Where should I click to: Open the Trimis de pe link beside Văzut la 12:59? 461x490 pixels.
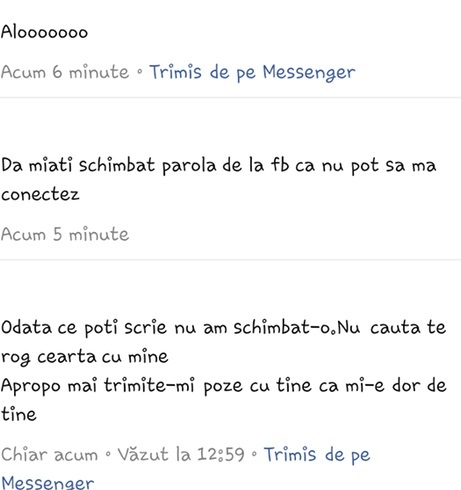pyautogui.click(x=317, y=455)
